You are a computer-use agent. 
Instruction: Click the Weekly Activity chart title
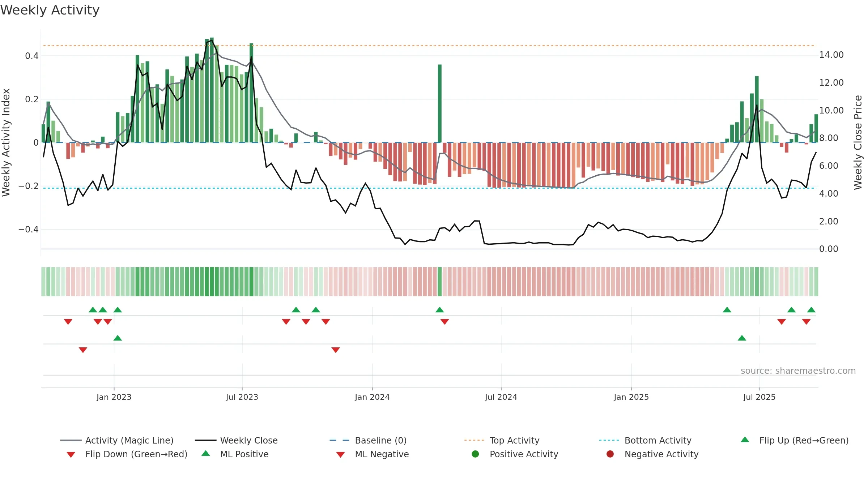point(50,10)
